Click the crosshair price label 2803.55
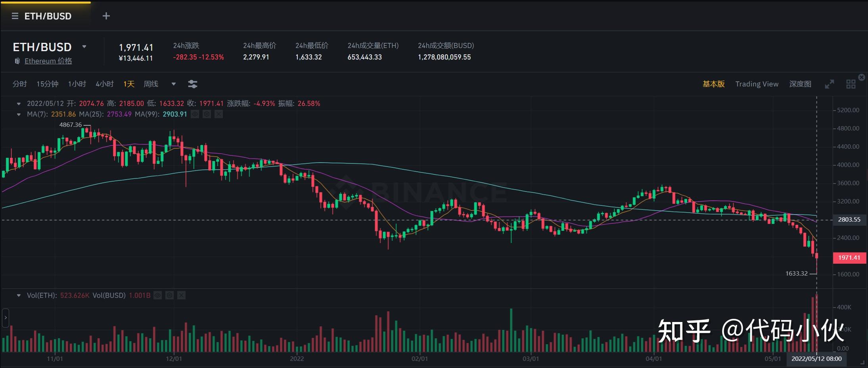The image size is (868, 368). [x=849, y=220]
